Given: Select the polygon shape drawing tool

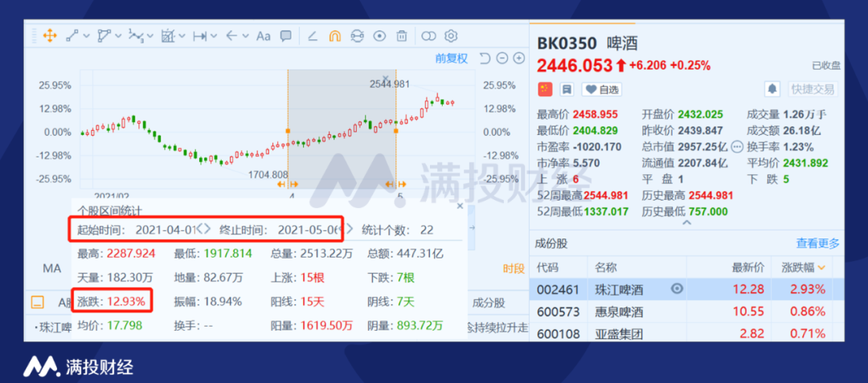Looking at the screenshot, I should [104, 36].
